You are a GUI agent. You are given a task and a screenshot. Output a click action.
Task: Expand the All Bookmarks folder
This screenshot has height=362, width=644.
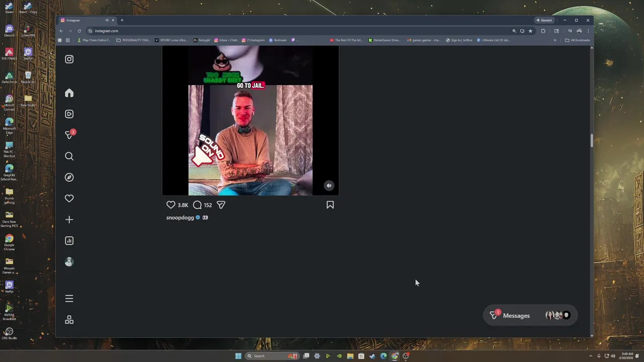578,40
